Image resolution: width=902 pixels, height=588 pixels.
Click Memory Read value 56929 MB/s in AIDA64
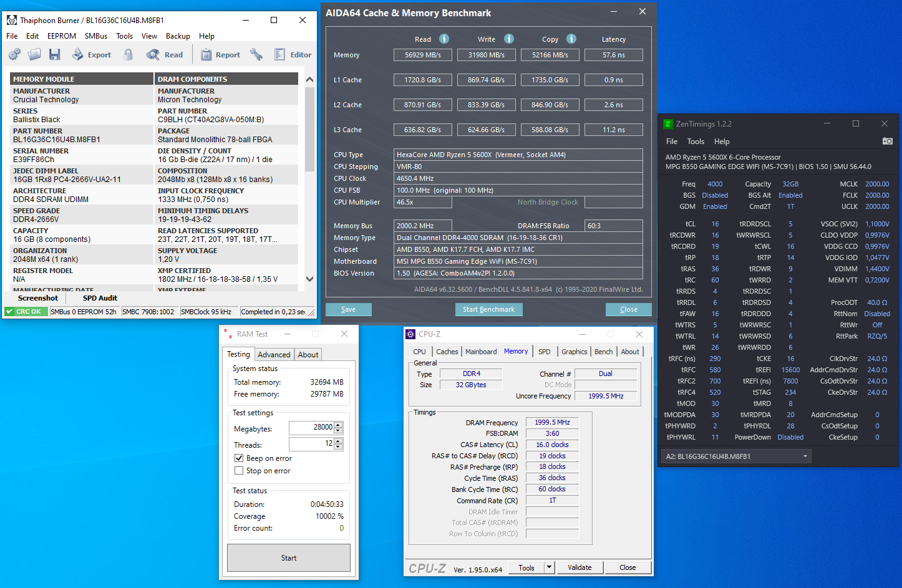(422, 55)
